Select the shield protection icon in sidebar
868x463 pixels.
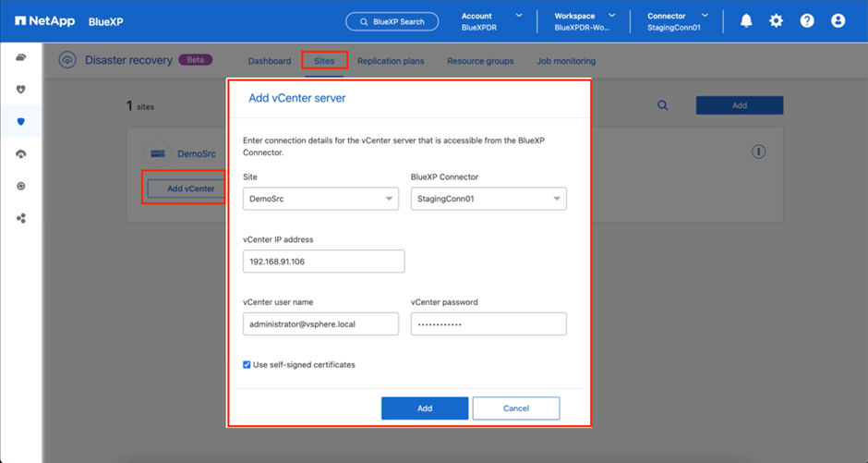(21, 122)
